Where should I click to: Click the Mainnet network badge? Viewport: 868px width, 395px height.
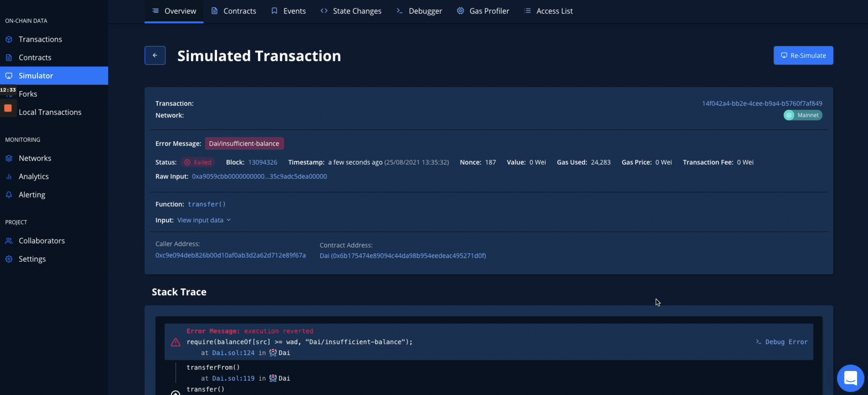tap(803, 115)
